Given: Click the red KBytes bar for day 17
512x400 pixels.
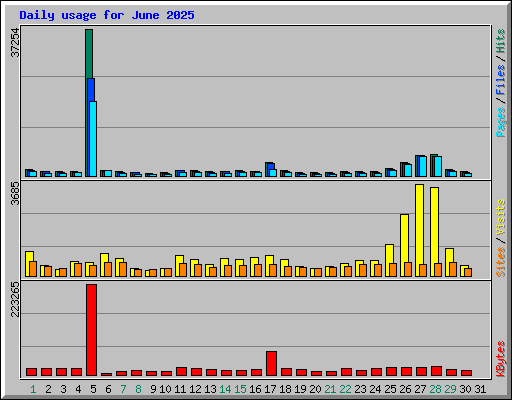Looking at the screenshot, I should [271, 363].
